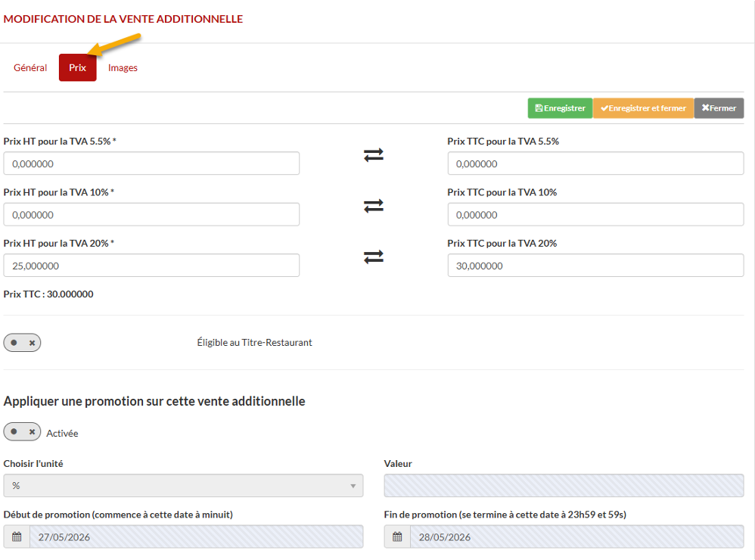
Task: Select the Prix tab
Action: point(77,68)
